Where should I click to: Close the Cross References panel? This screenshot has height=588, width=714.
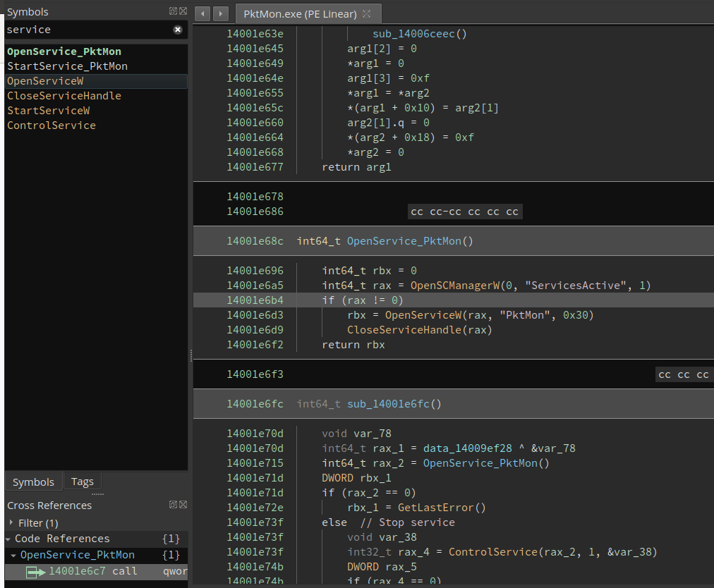(183, 504)
